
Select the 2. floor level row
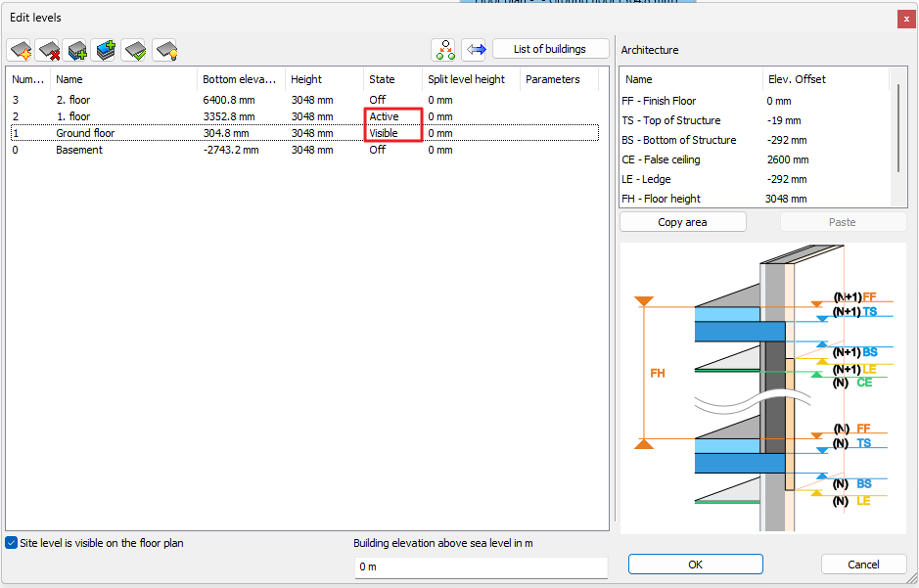72,100
